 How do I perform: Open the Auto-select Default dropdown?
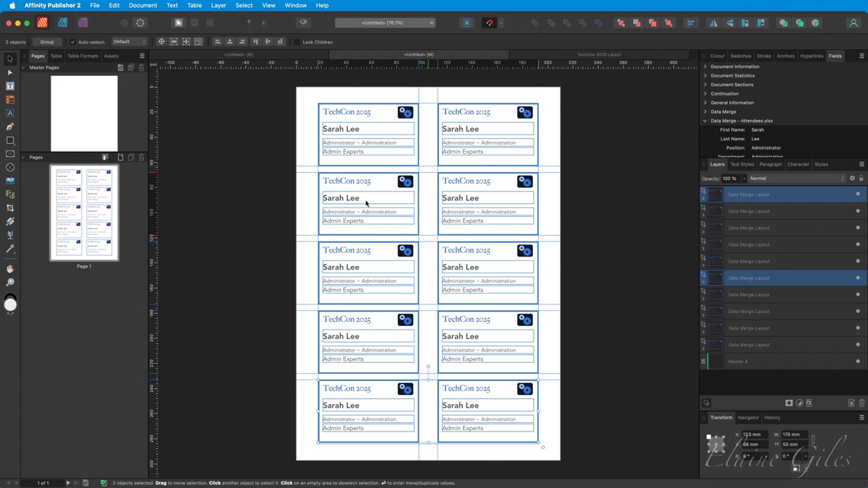pos(129,42)
